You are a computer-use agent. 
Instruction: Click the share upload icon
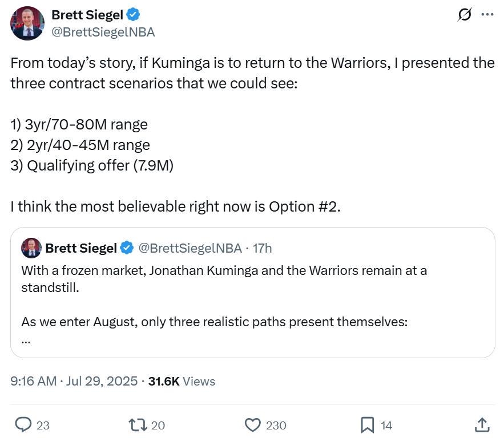pos(482,425)
